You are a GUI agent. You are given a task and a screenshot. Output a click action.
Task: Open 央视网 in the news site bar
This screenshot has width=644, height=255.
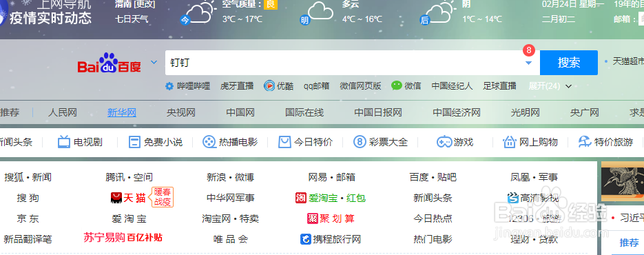click(x=181, y=112)
